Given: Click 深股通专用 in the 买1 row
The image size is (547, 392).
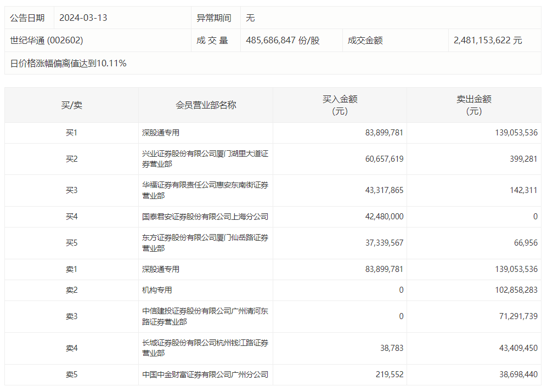Looking at the screenshot, I should (161, 133).
